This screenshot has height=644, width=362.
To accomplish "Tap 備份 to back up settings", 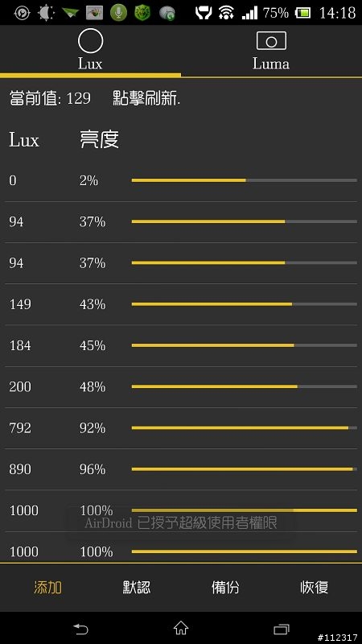I will (225, 588).
